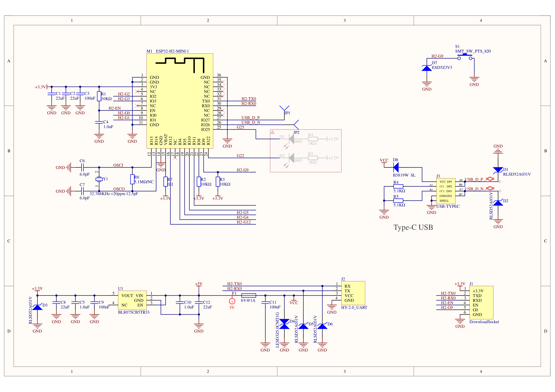Select the D6 diode symbol
The height and width of the screenshot is (392, 555).
(322, 326)
